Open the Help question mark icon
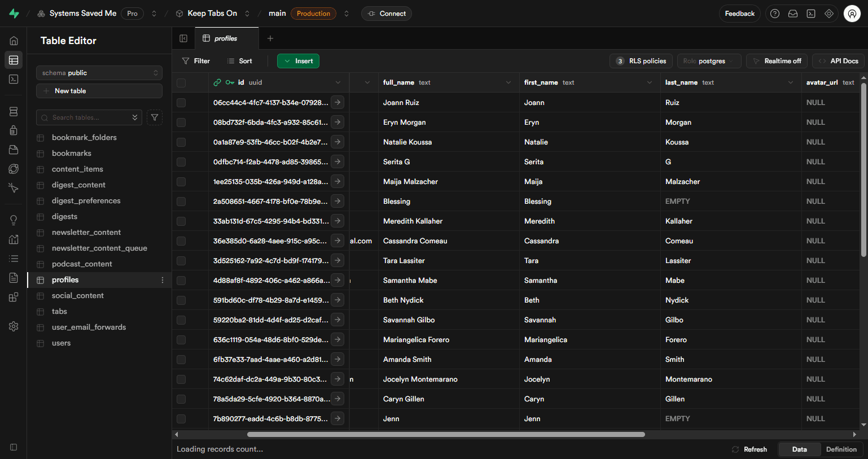This screenshot has height=459, width=868. [775, 14]
